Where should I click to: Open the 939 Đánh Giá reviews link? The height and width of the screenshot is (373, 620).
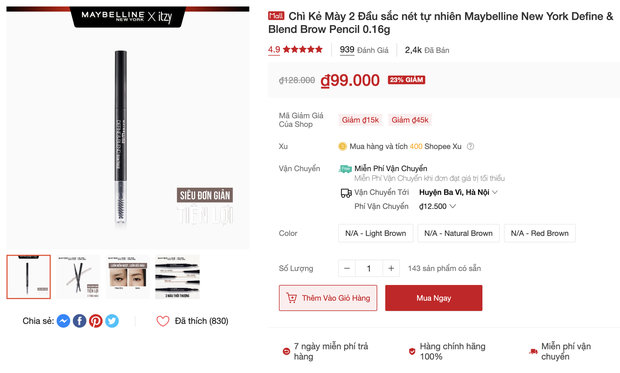[364, 50]
